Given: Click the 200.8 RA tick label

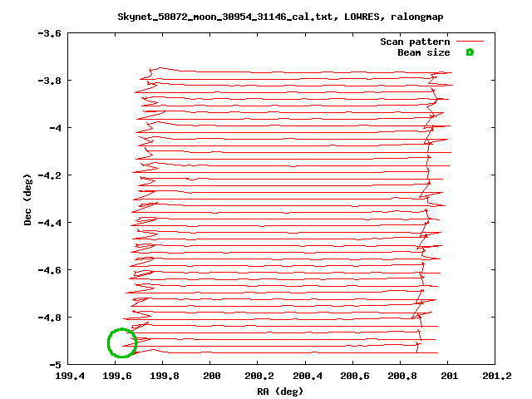Looking at the screenshot, I should 401,376.
